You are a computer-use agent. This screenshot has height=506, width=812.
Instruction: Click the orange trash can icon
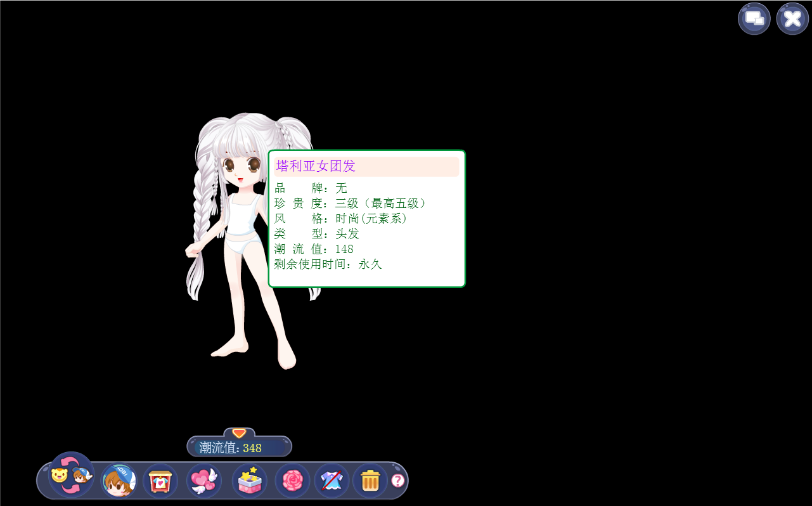[370, 481]
